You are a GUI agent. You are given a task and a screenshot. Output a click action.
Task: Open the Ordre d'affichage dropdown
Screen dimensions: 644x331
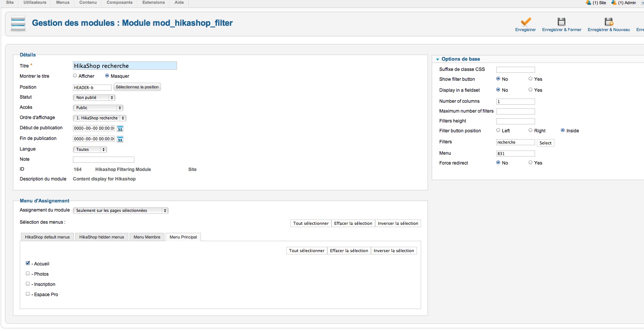[x=99, y=118]
